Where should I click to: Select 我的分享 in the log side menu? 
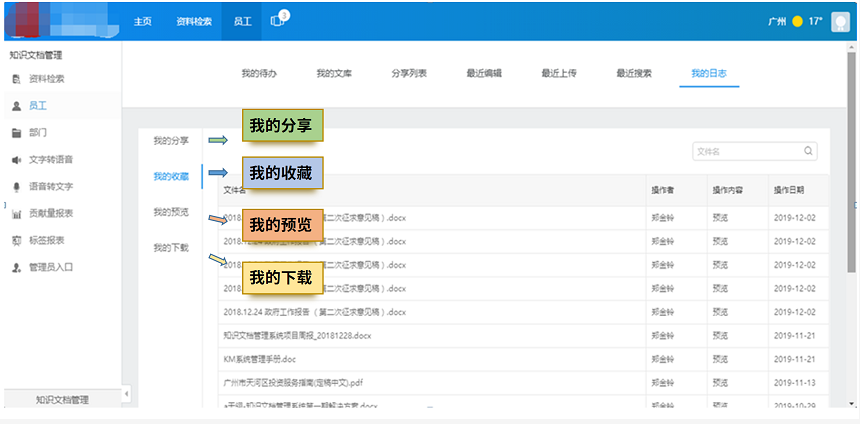click(x=171, y=141)
